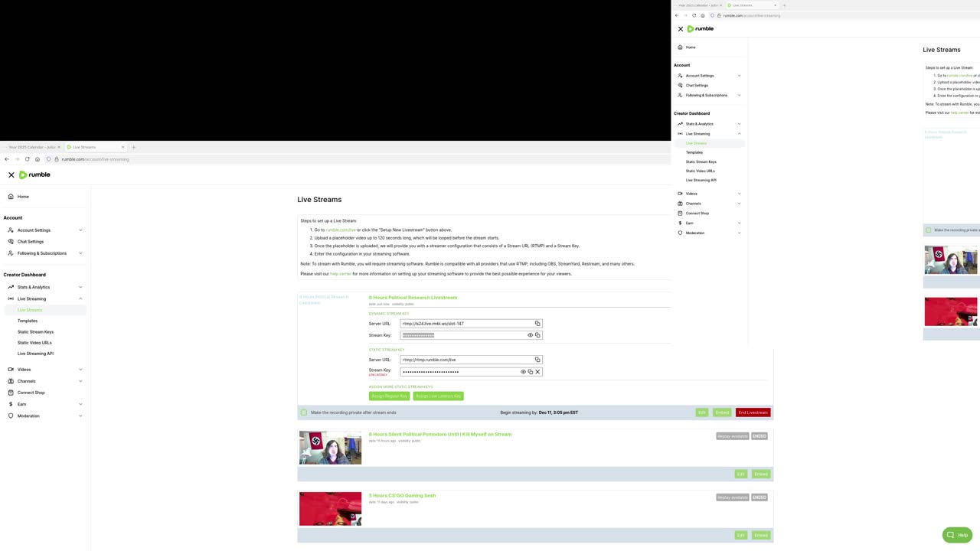Expand Videos in top-right window sidebar
The height and width of the screenshot is (551, 980).
pyautogui.click(x=739, y=194)
